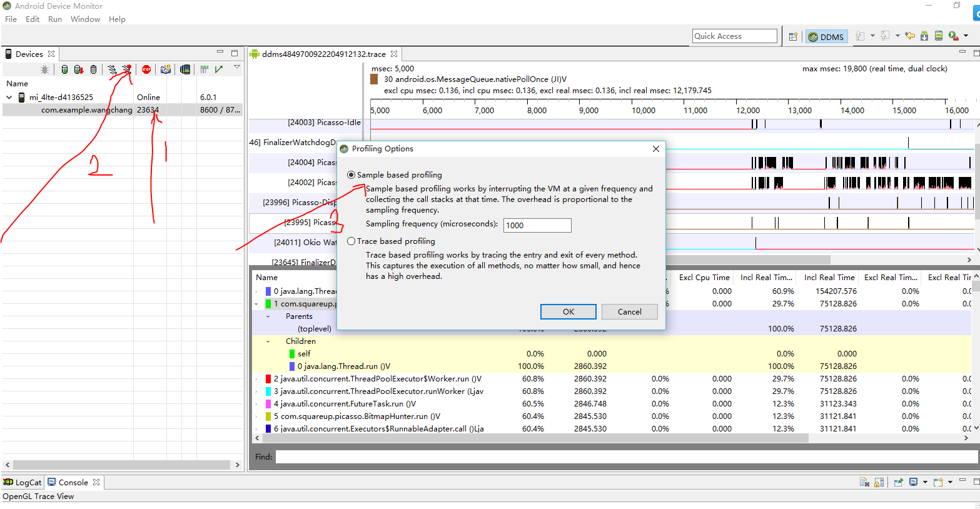The height and width of the screenshot is (509, 980).
Task: Click the yellow back-arrow last edit location icon
Action: point(910,36)
